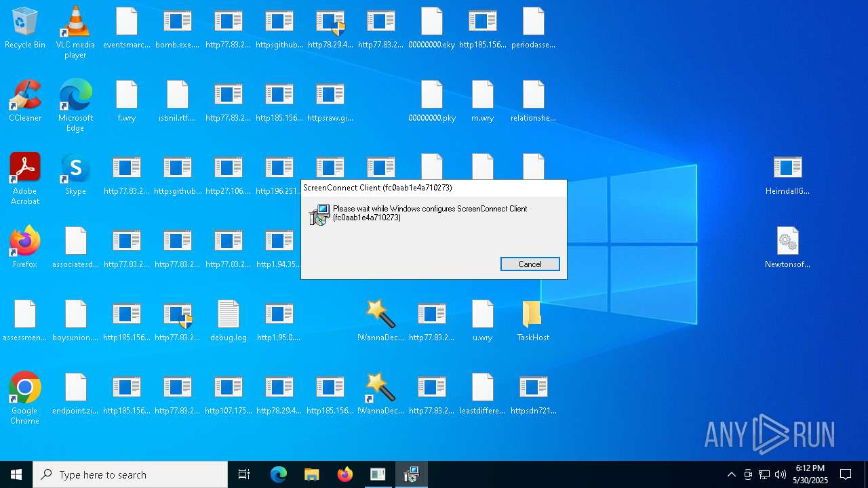Open CCleaner desktop shortcut

tap(25, 101)
